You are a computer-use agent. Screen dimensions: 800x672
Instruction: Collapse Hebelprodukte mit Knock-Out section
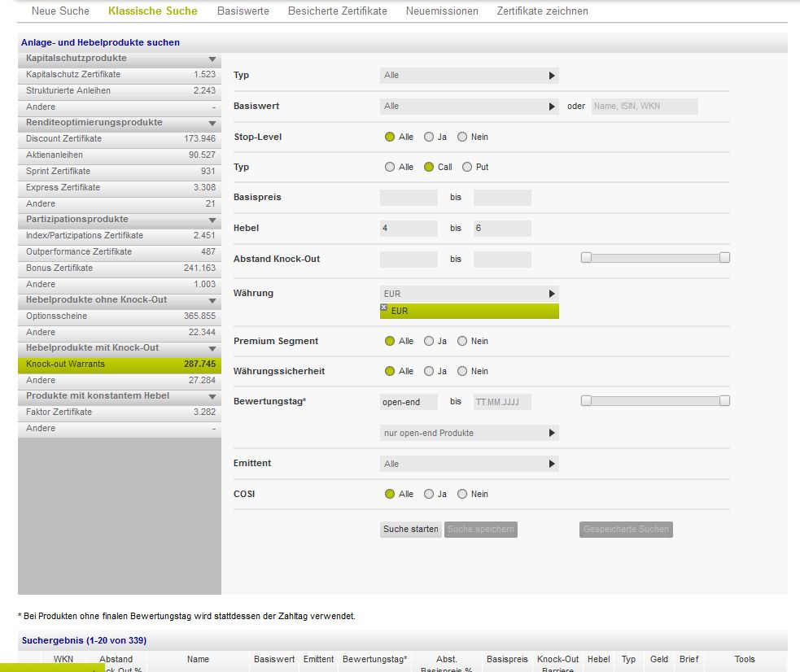coord(212,349)
